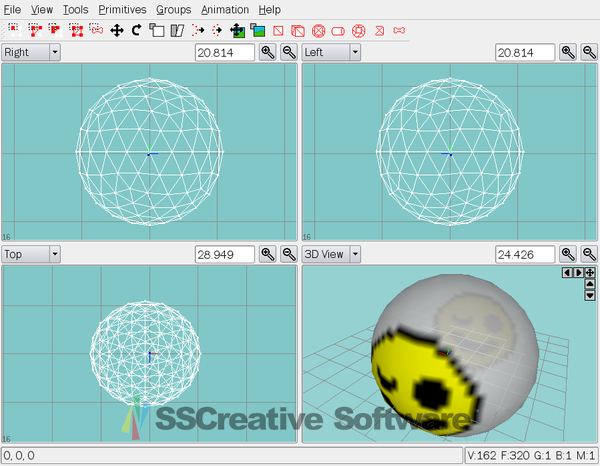Activate the Select Groups tool
Image resolution: width=600 pixels, height=466 pixels.
point(76,30)
